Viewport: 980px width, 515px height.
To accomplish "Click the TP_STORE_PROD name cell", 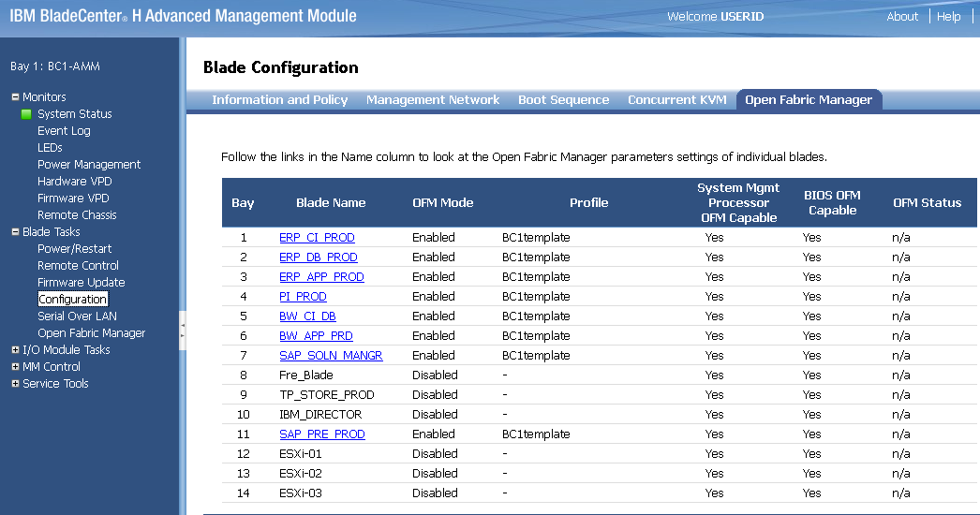I will point(327,395).
